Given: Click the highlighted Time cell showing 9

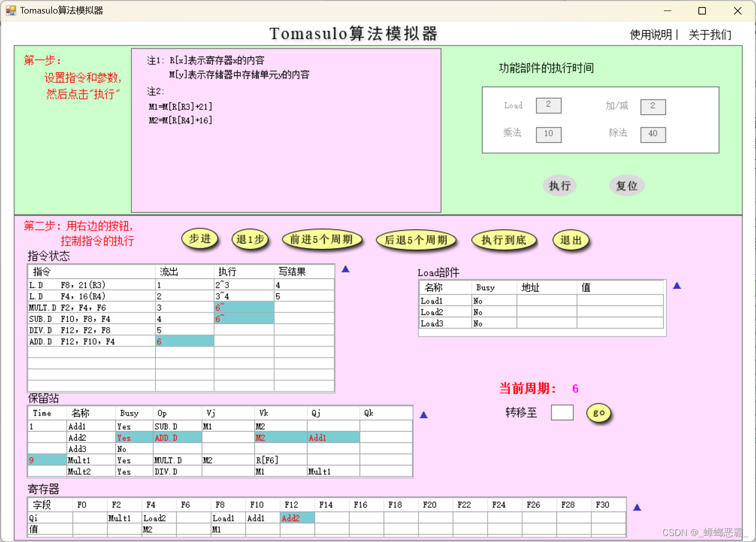Looking at the screenshot, I should click(47, 460).
